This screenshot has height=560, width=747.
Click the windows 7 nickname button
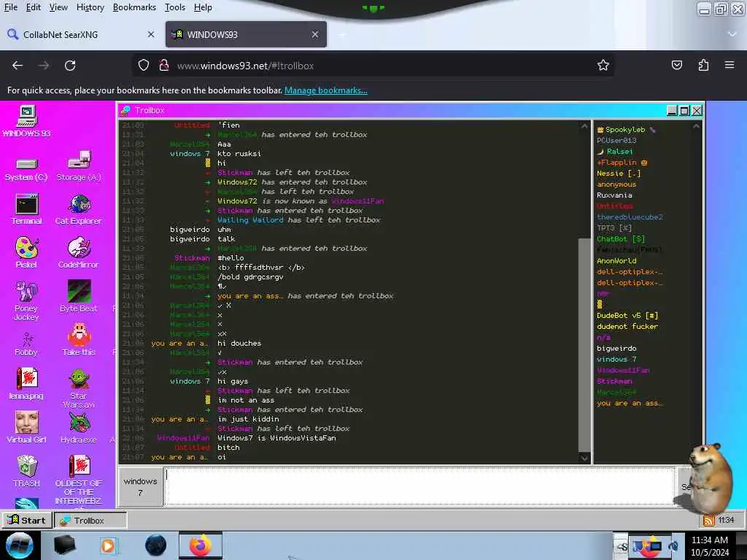tap(140, 486)
